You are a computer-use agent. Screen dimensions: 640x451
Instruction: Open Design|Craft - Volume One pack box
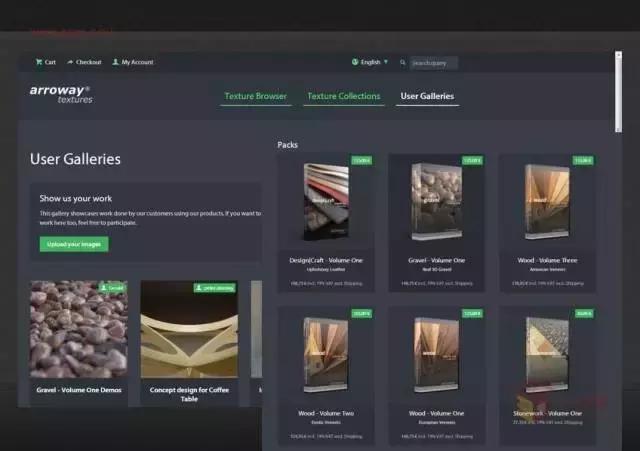(x=326, y=202)
